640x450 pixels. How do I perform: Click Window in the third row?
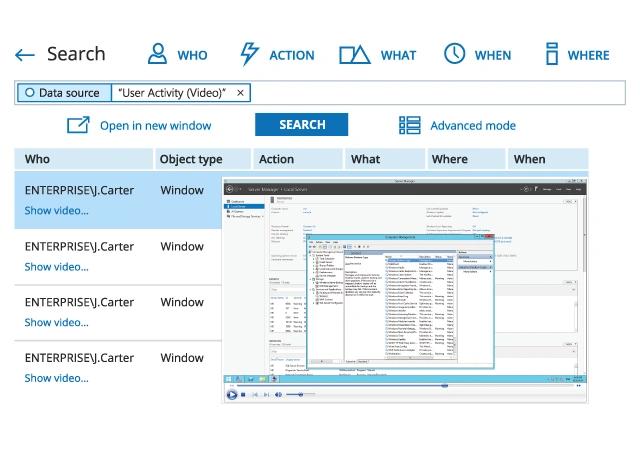[182, 302]
